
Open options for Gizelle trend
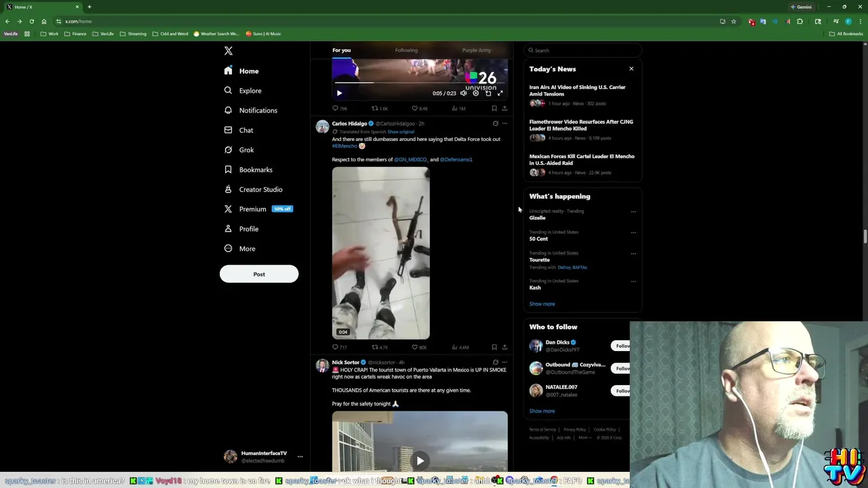[x=633, y=211]
